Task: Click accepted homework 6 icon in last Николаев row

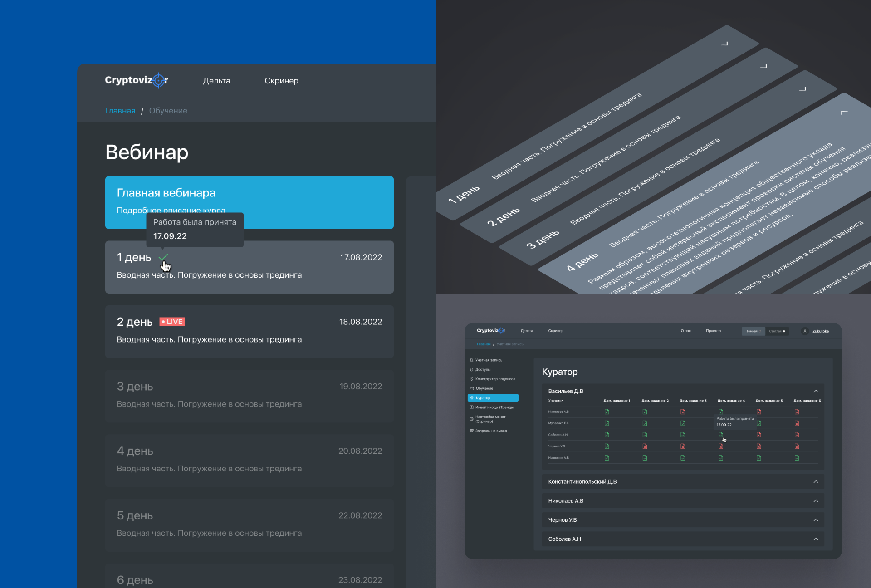Action: [797, 458]
